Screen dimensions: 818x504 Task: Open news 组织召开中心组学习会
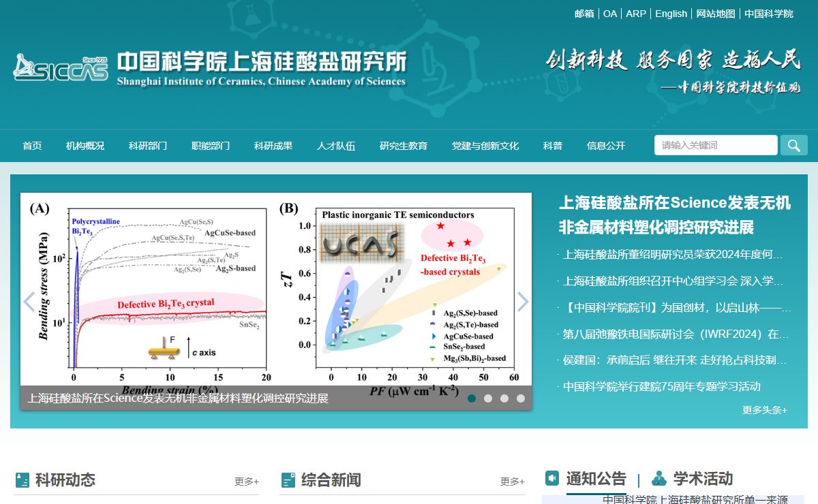coord(673,281)
